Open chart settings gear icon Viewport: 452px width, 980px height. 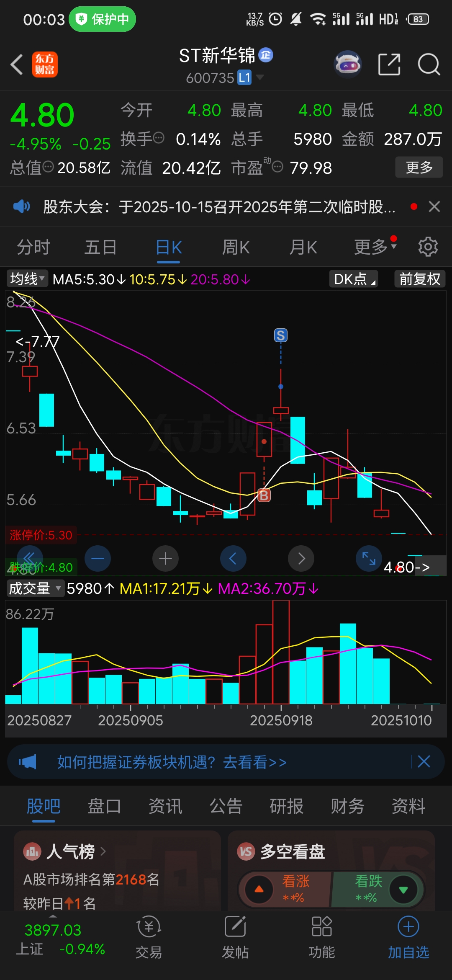428,247
